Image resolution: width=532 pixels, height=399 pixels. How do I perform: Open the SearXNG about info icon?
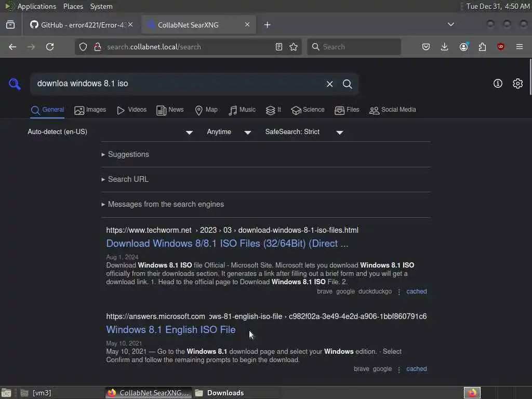pyautogui.click(x=498, y=84)
